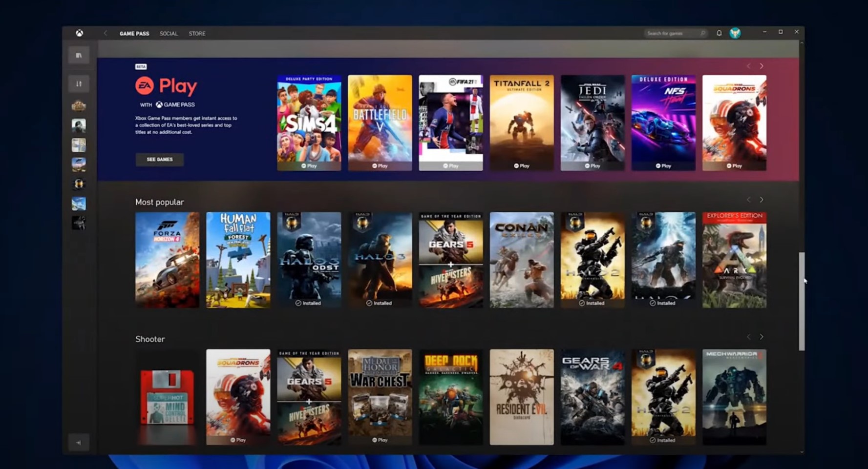868x469 pixels.
Task: Click the vertical scrollbar thumb
Action: click(x=801, y=301)
